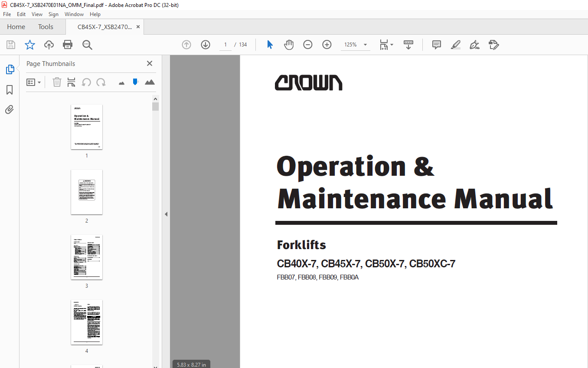Open the Sign menu
The image size is (588, 368).
point(53,14)
